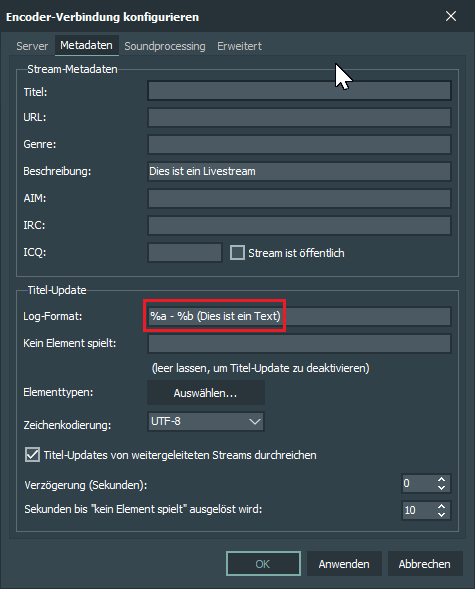Increase the kein Element spielt seconds value
Screen dimensions: 475x589
pos(442,506)
